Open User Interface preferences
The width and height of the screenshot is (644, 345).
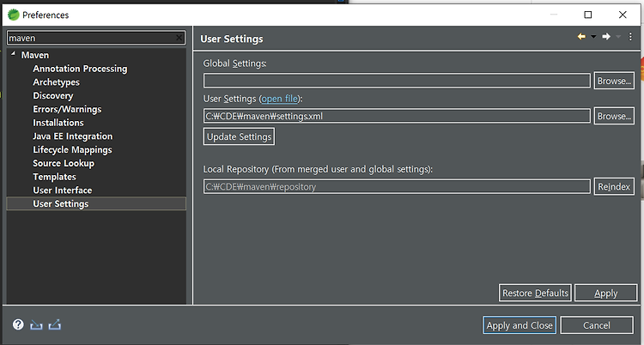(63, 191)
